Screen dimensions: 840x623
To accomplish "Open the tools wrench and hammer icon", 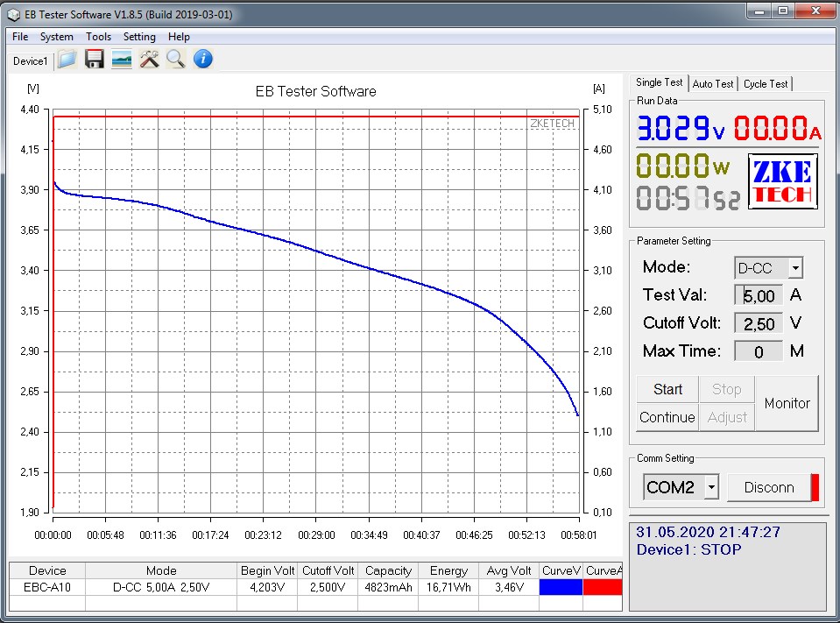I will click(149, 60).
